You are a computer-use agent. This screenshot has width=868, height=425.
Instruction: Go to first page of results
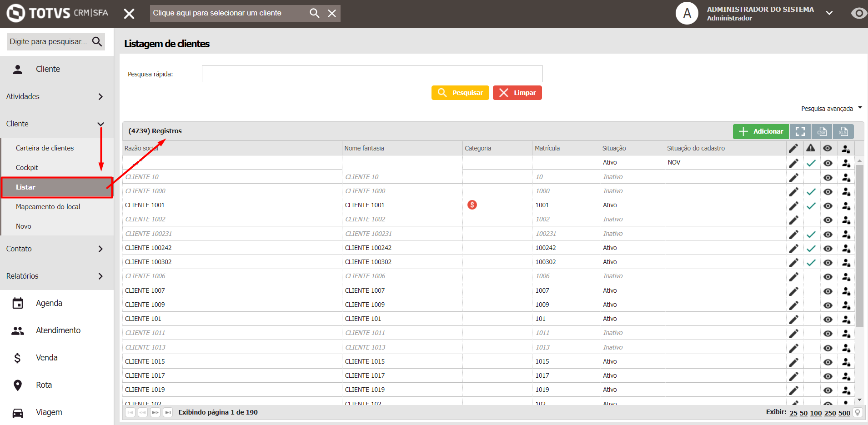[130, 412]
